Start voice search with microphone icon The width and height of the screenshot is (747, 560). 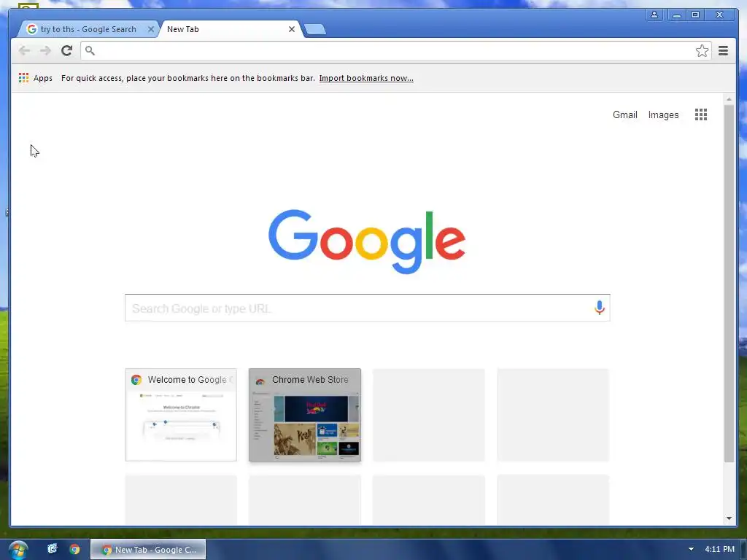600,308
